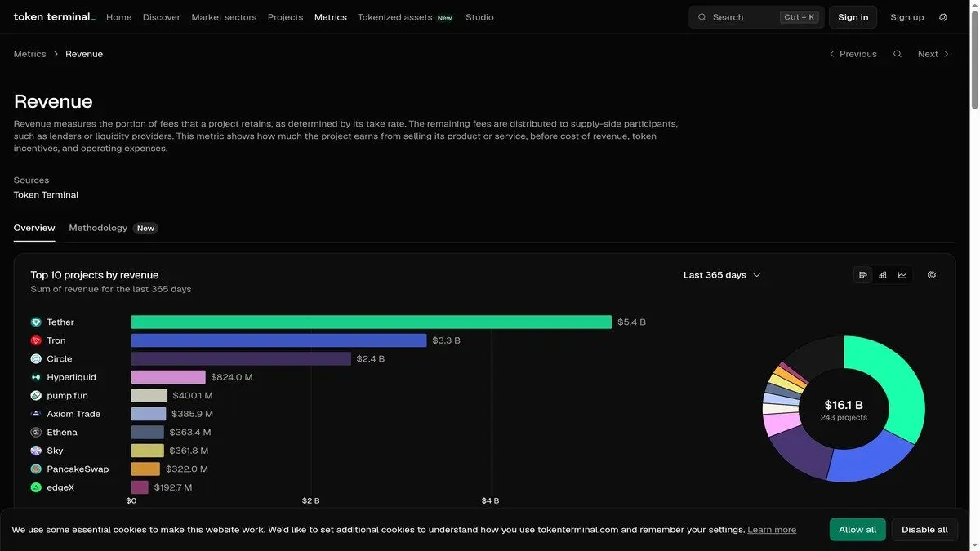
Task: Open Tokenized assets in navigation
Action: [x=395, y=17]
